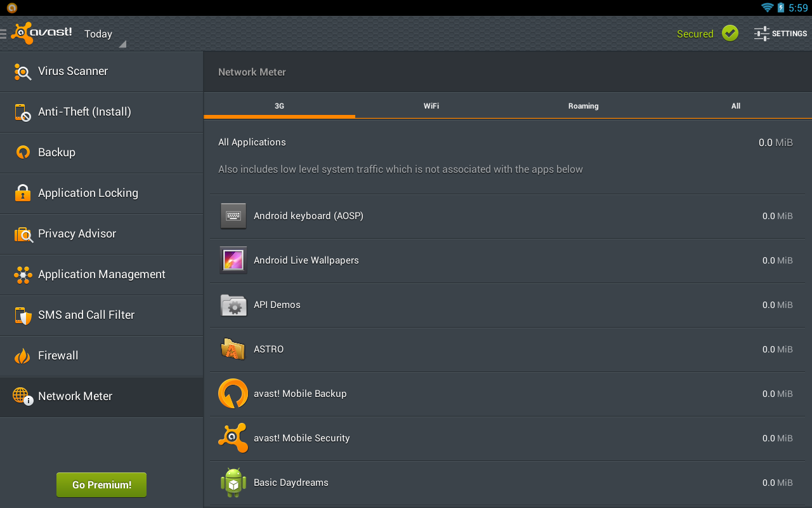Expand the avast! logo menu

pyautogui.click(x=42, y=33)
